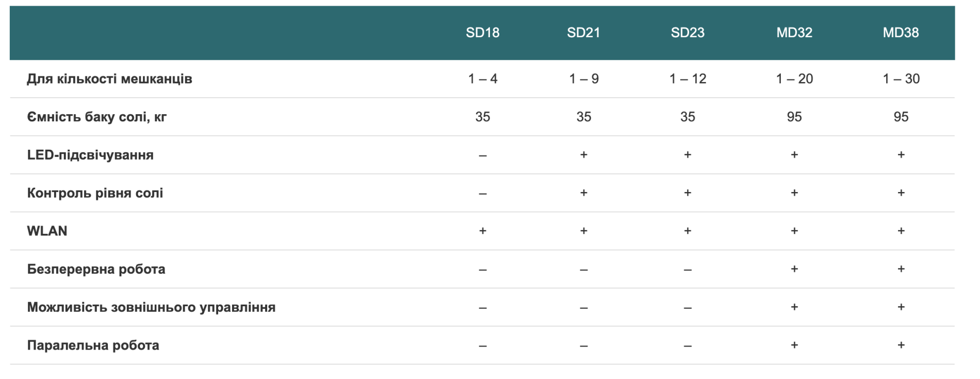
Task: Select the SD23 column header
Action: click(x=687, y=33)
